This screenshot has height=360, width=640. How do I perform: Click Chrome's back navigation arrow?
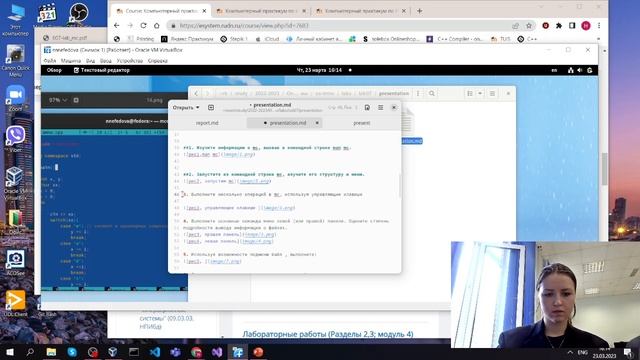[117, 25]
